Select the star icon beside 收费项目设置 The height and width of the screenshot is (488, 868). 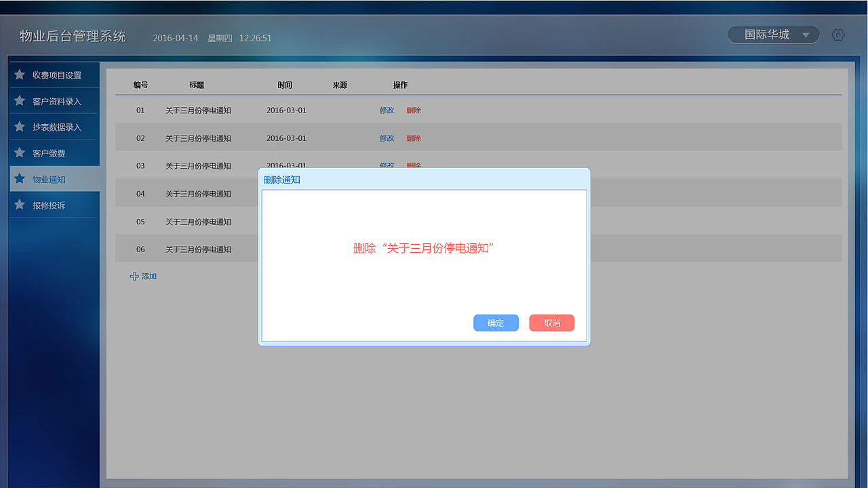(19, 75)
